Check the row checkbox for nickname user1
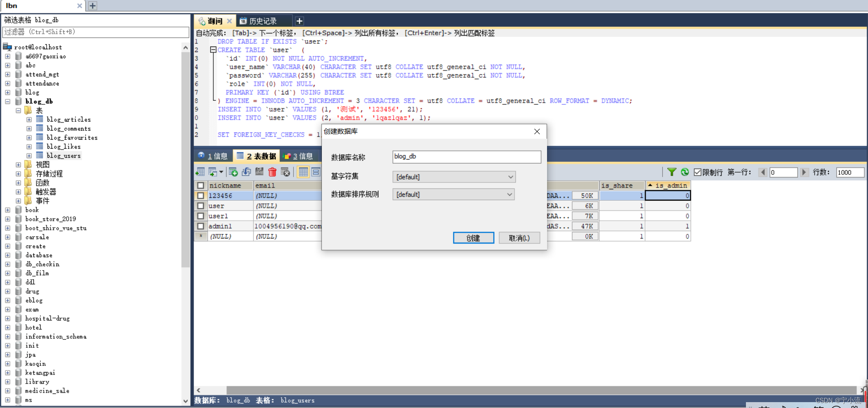Viewport: 868px width, 408px height. (x=201, y=216)
